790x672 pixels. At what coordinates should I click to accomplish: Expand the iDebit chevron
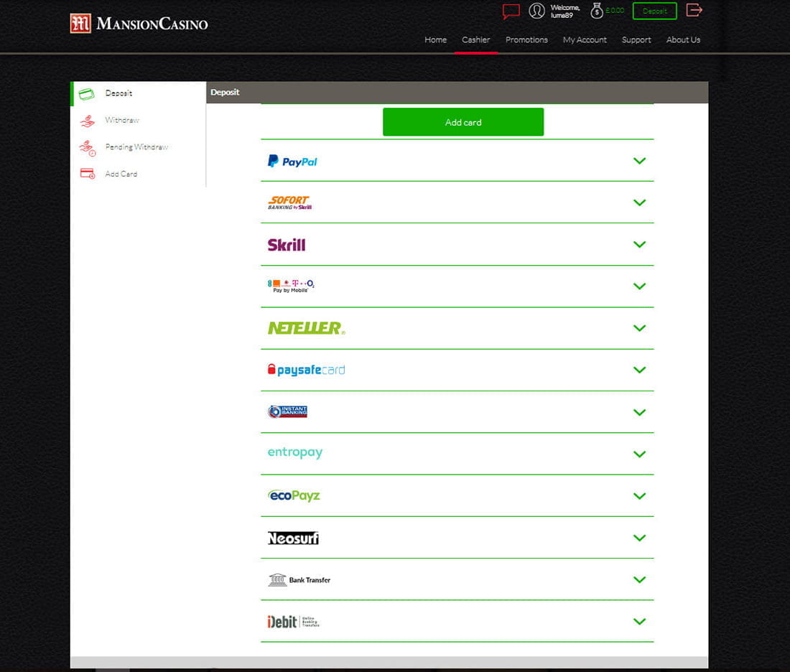[x=639, y=622]
